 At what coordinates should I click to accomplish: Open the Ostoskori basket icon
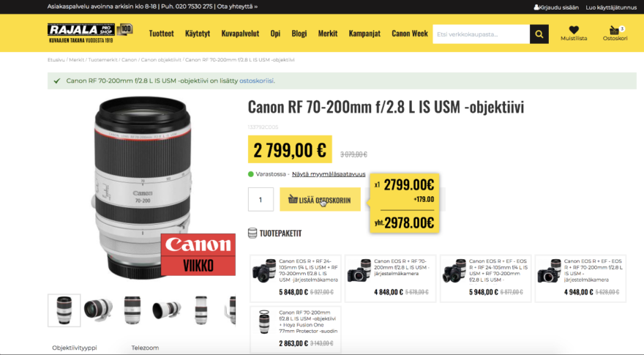pyautogui.click(x=614, y=31)
